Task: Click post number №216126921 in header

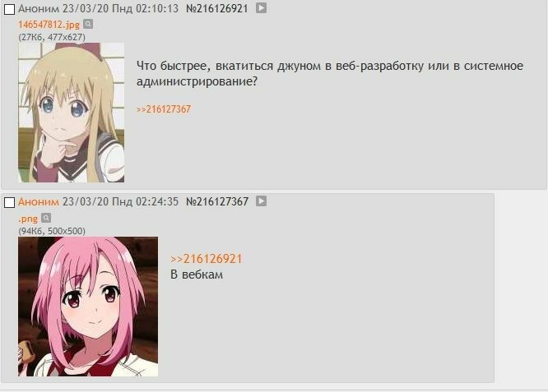Action: [216, 9]
